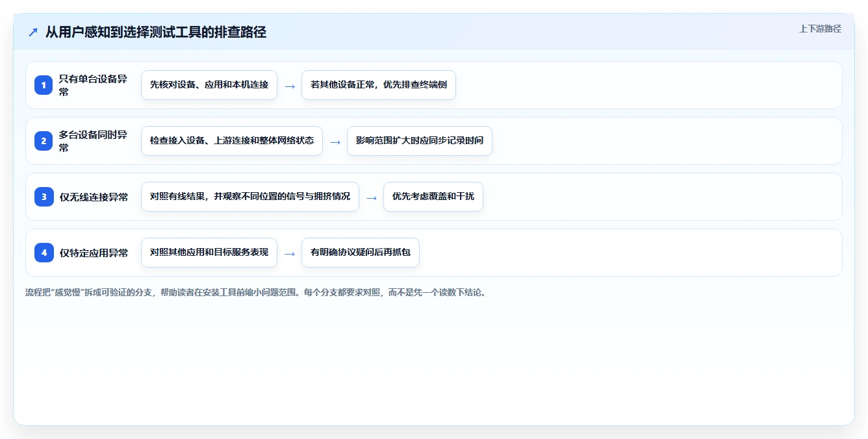Select step badge 2 for multi-device anomaly
This screenshot has width=868, height=439.
pyautogui.click(x=44, y=141)
